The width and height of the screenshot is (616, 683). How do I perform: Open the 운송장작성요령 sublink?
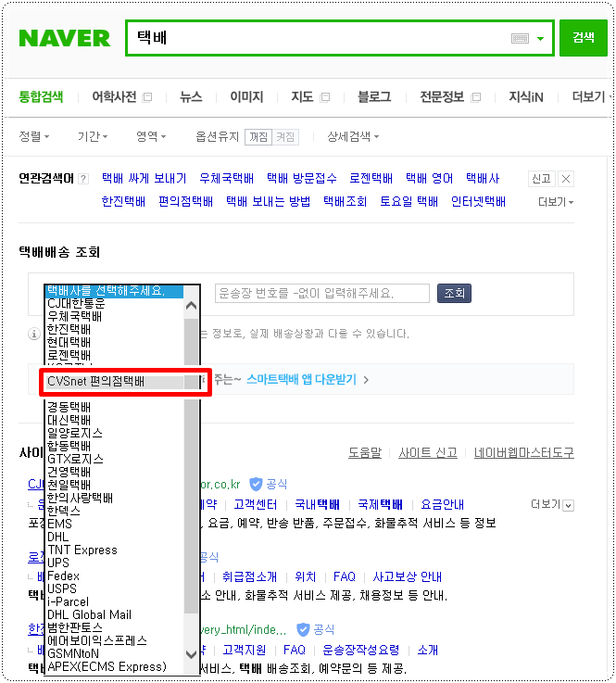tap(361, 650)
